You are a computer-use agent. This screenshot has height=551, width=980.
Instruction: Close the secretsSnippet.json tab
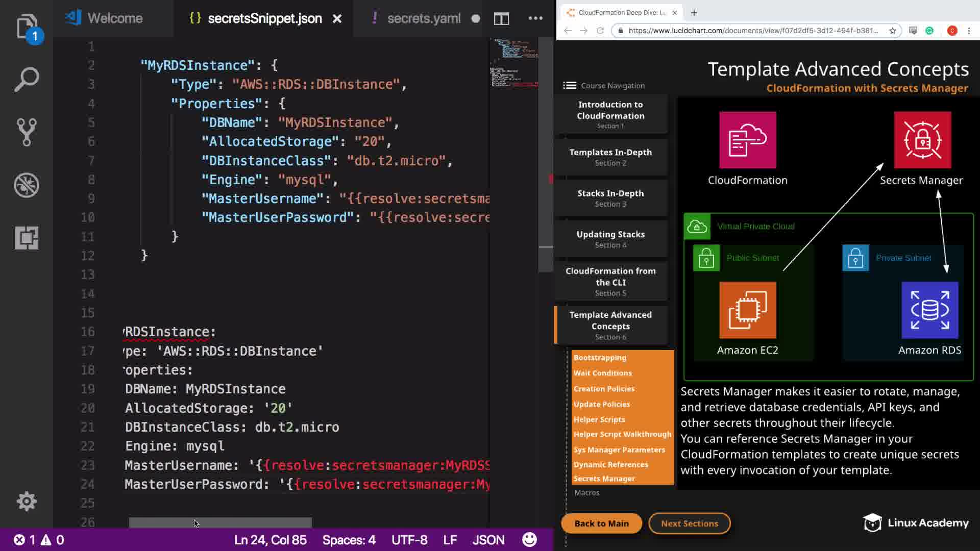point(337,19)
